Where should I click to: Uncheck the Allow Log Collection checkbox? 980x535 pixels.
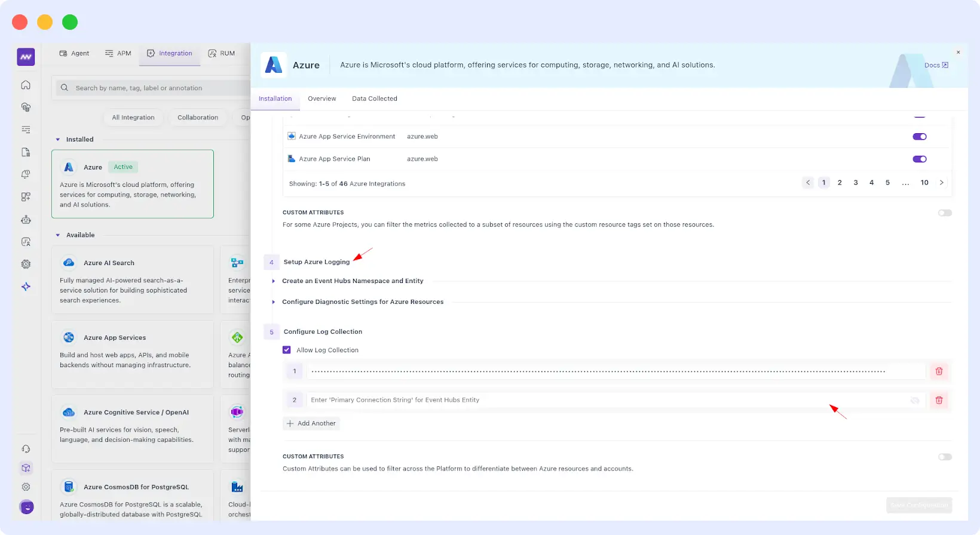(287, 350)
